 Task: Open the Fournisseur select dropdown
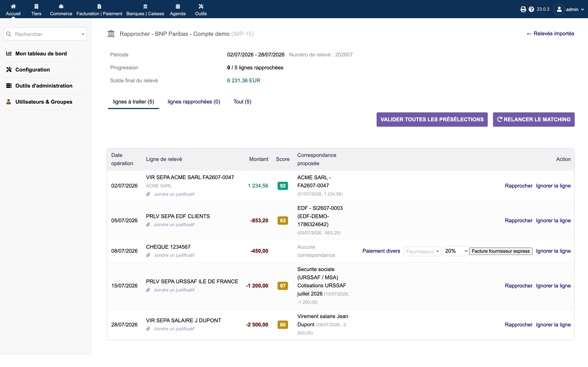tap(422, 251)
